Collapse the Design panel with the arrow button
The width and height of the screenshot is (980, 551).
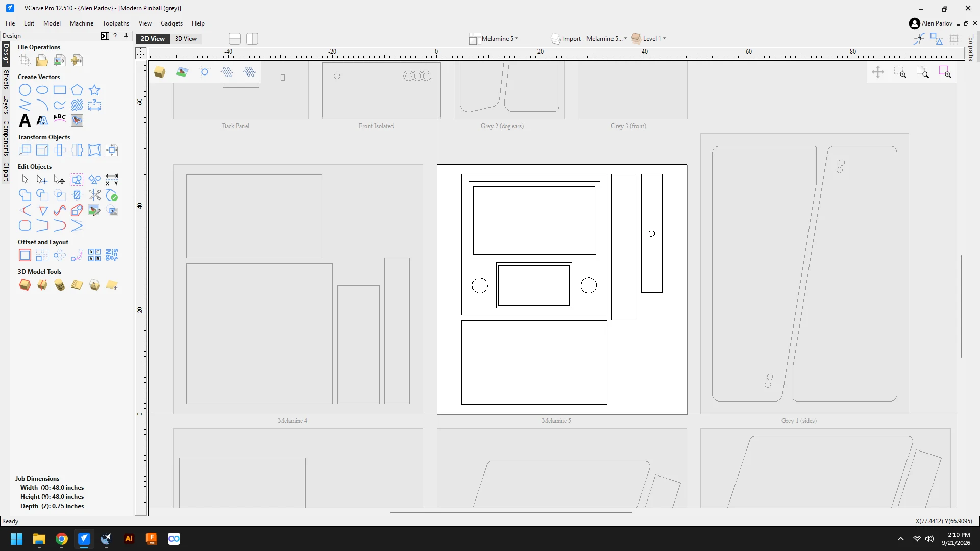click(105, 36)
